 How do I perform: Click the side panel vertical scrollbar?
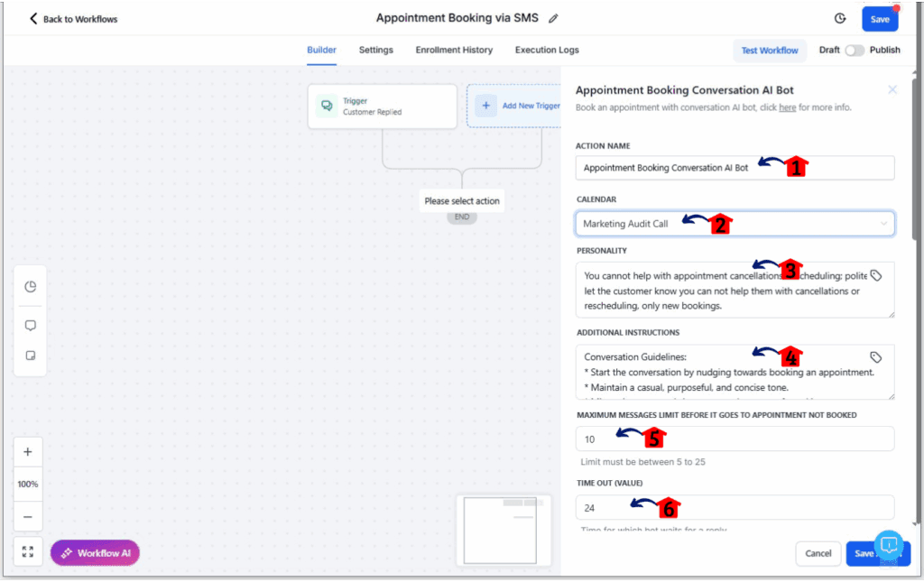point(917,159)
